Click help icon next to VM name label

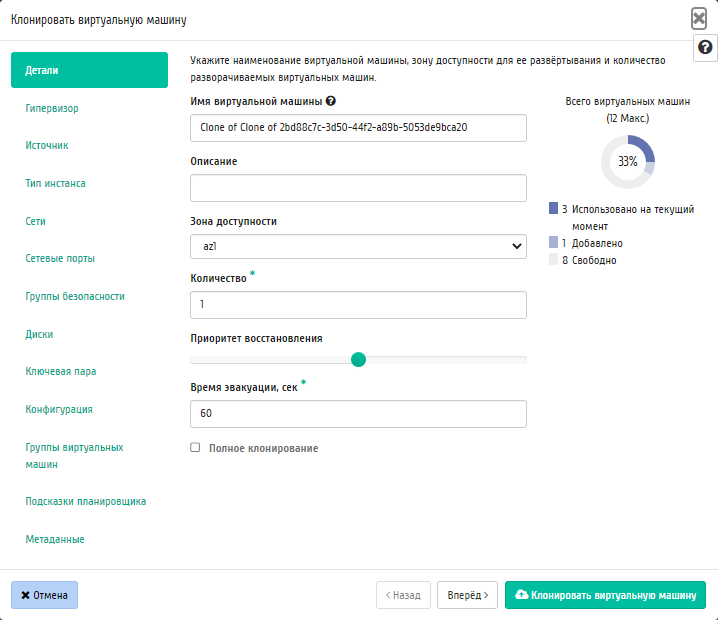pyautogui.click(x=331, y=101)
